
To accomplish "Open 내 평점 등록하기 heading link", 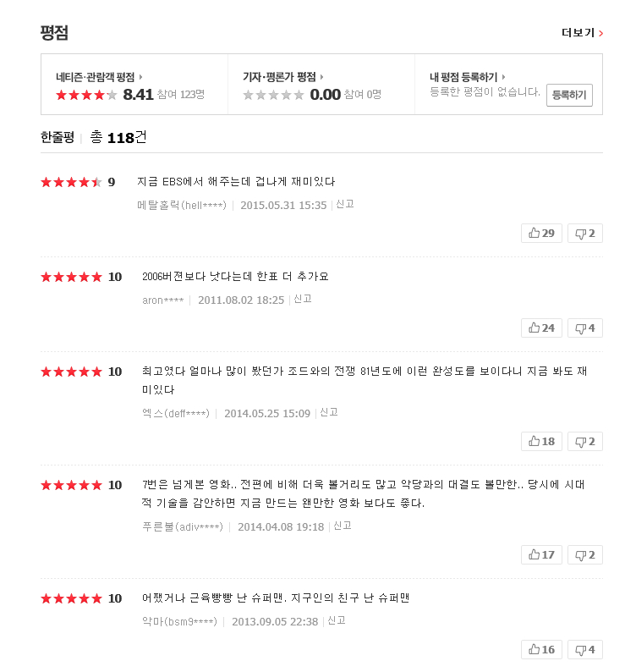I will [x=467, y=77].
